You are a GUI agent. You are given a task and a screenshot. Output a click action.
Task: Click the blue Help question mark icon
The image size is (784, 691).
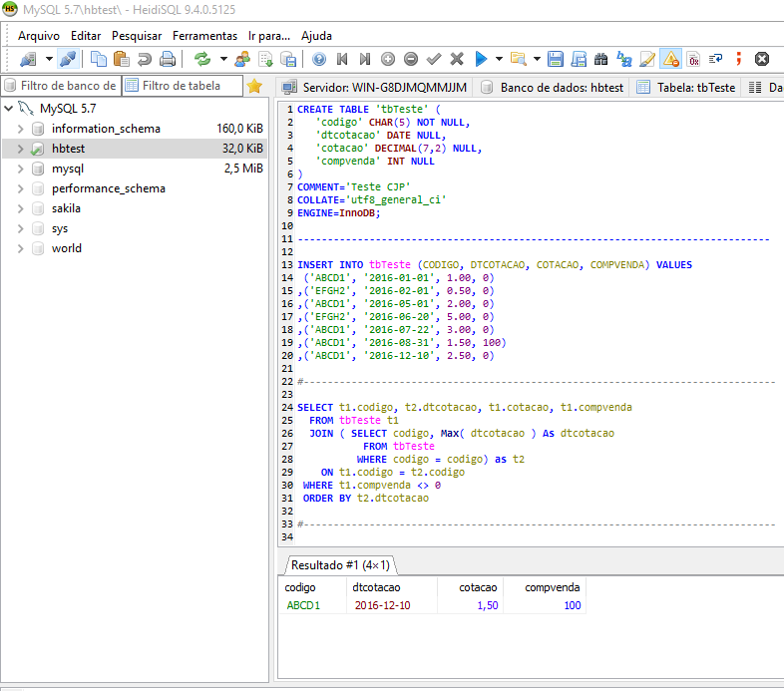(x=319, y=59)
